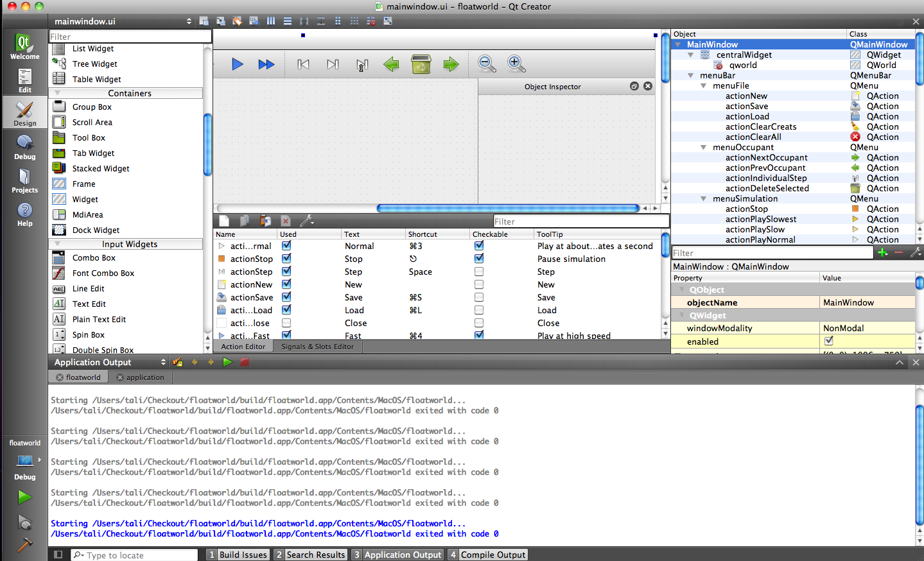Open the Projects mode

point(24,180)
